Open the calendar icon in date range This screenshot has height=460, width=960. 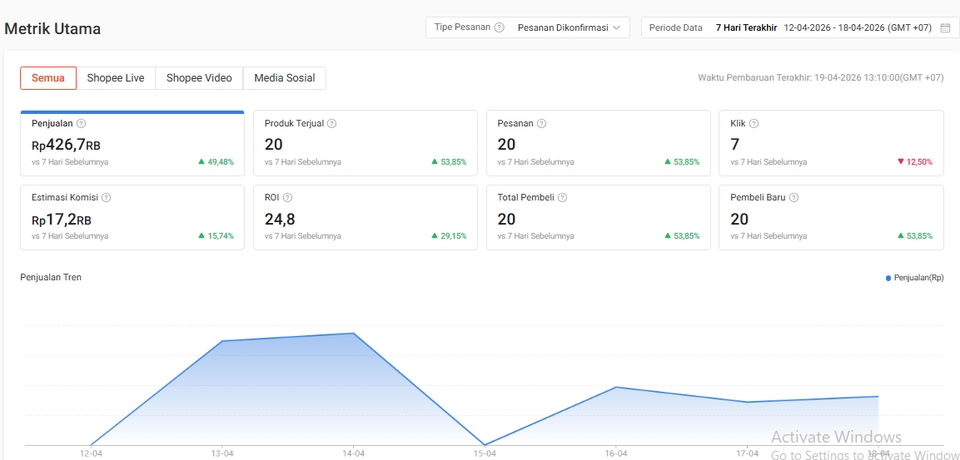coord(945,28)
